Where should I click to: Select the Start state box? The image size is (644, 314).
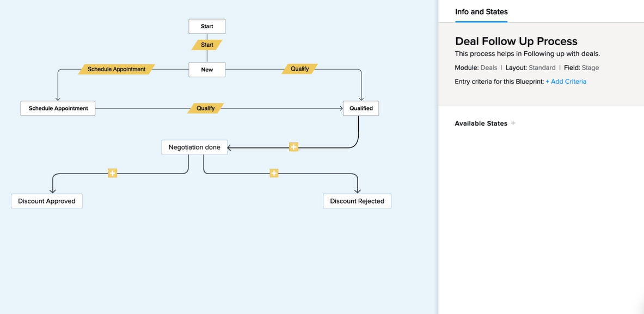pyautogui.click(x=207, y=26)
